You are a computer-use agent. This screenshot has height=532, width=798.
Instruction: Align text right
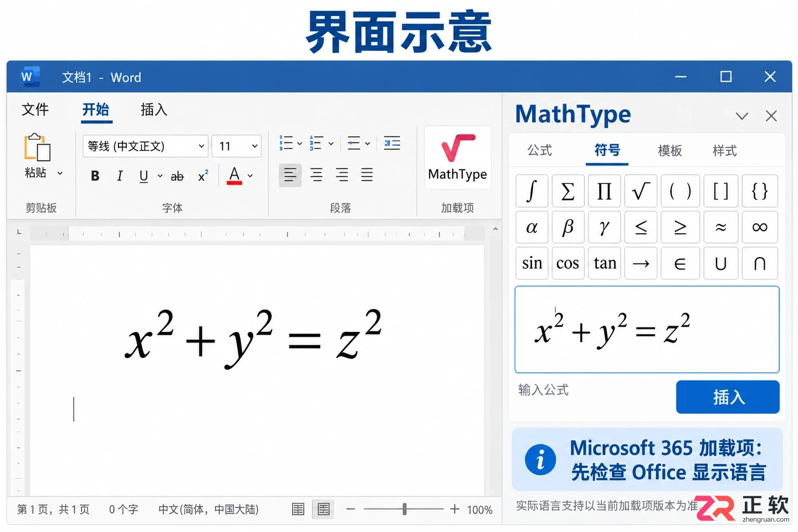tap(342, 175)
